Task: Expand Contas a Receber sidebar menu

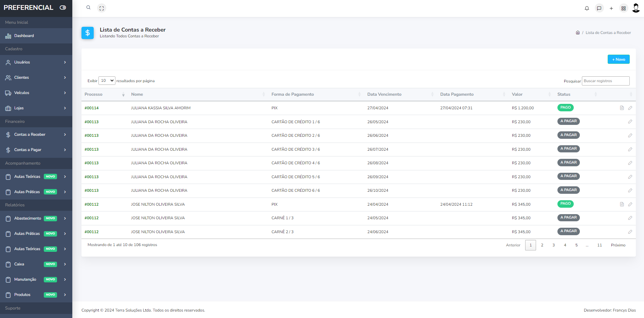Action: point(36,135)
